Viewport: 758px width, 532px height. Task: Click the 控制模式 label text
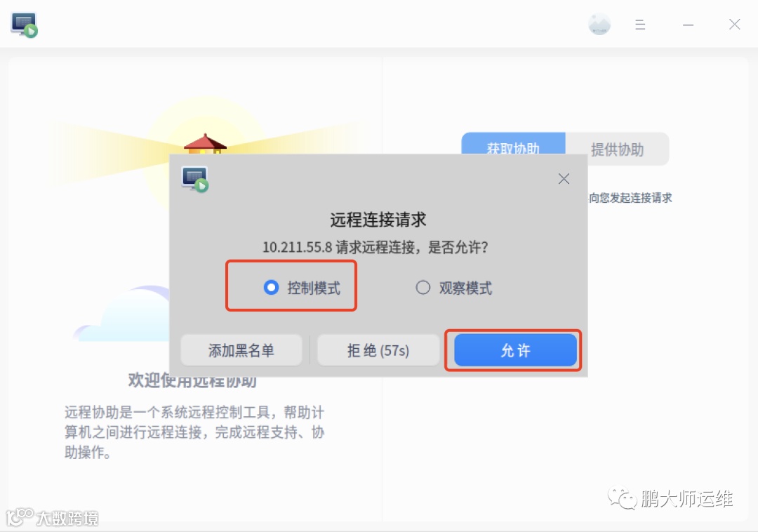click(314, 288)
